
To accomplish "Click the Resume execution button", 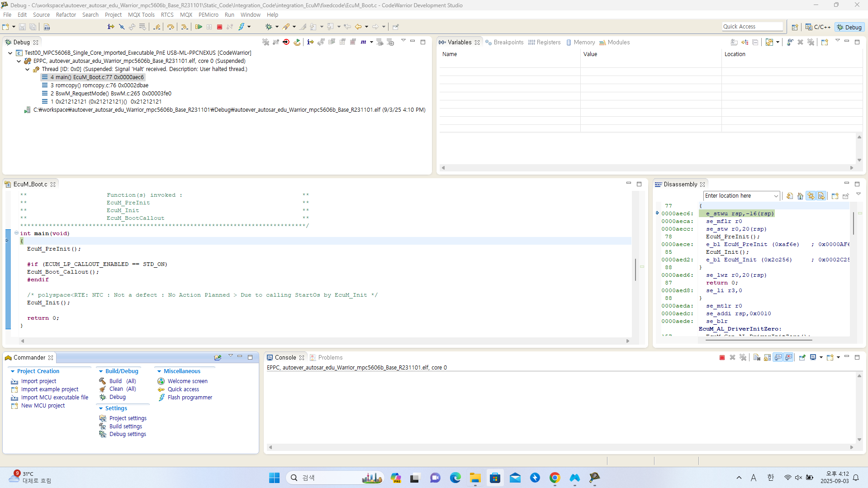I will pos(198,27).
